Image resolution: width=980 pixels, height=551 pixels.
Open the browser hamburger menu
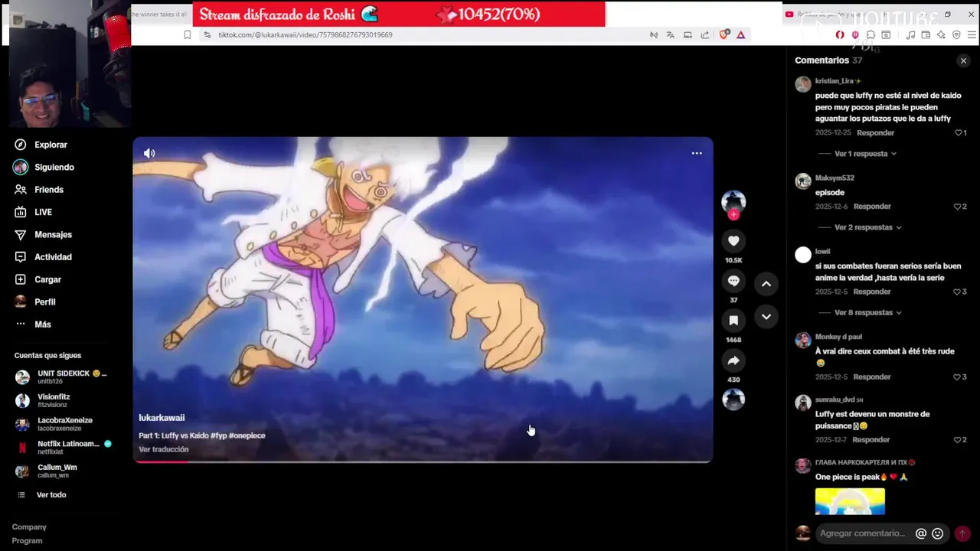(x=972, y=34)
